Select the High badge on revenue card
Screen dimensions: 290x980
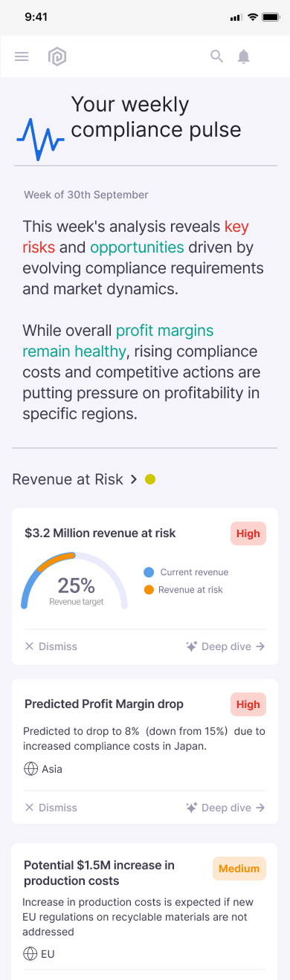coord(248,533)
